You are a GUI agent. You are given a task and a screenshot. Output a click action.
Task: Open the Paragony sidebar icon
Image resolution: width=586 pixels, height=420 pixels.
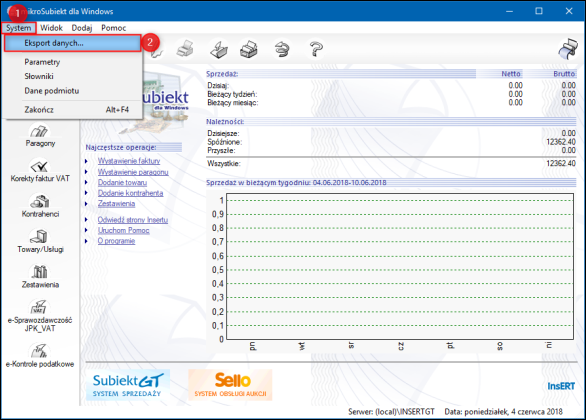coord(40,136)
